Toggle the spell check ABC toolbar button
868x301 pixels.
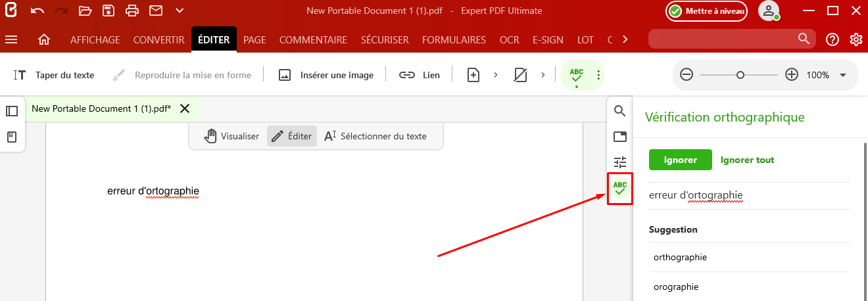point(577,75)
